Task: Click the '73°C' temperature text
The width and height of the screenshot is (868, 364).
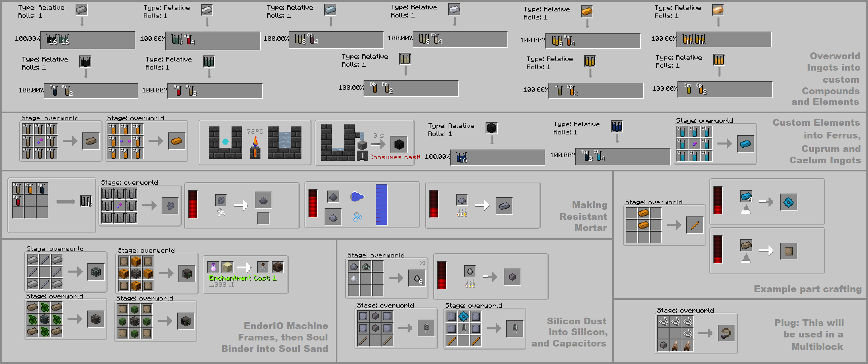Action: 255,131
